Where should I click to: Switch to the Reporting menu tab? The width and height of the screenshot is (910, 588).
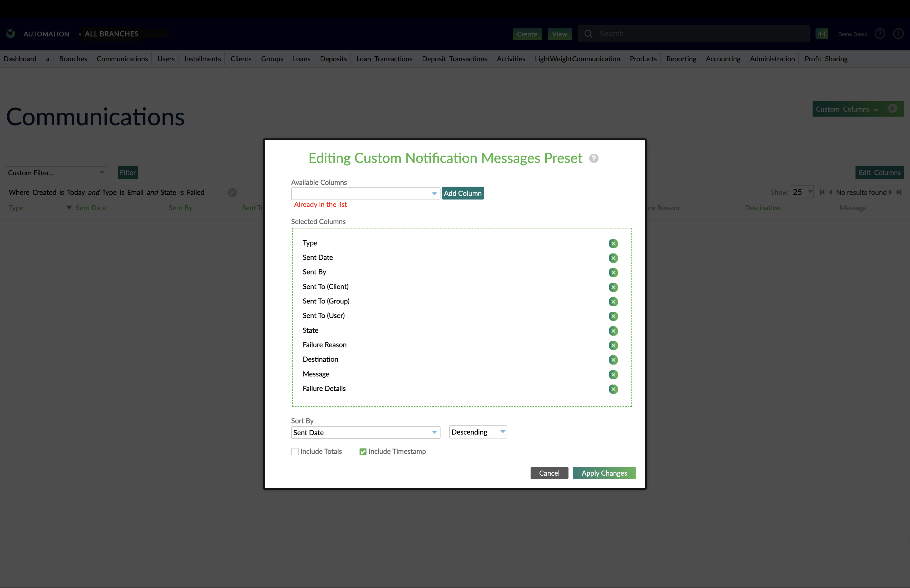[x=681, y=59]
